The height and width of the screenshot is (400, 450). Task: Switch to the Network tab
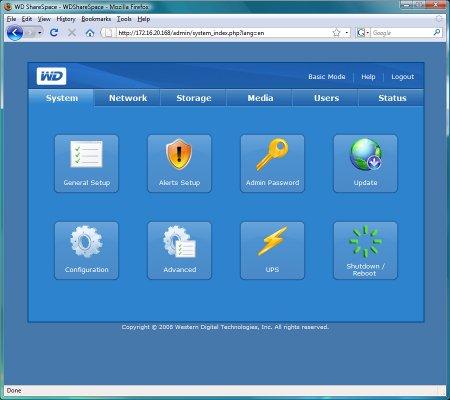coord(128,98)
